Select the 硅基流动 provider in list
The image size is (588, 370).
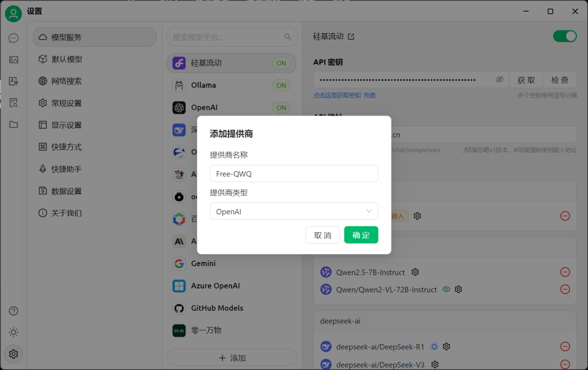click(x=231, y=63)
